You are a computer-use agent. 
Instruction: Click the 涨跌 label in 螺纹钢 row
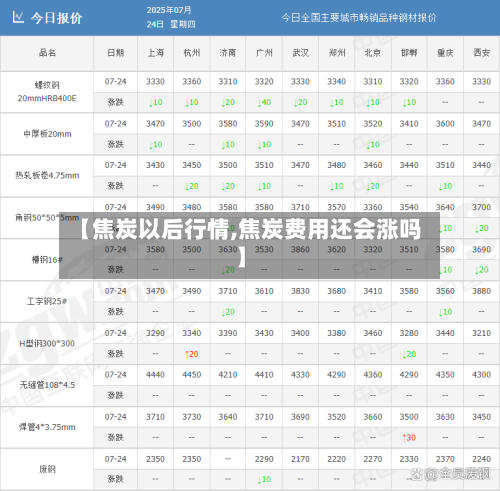click(115, 102)
